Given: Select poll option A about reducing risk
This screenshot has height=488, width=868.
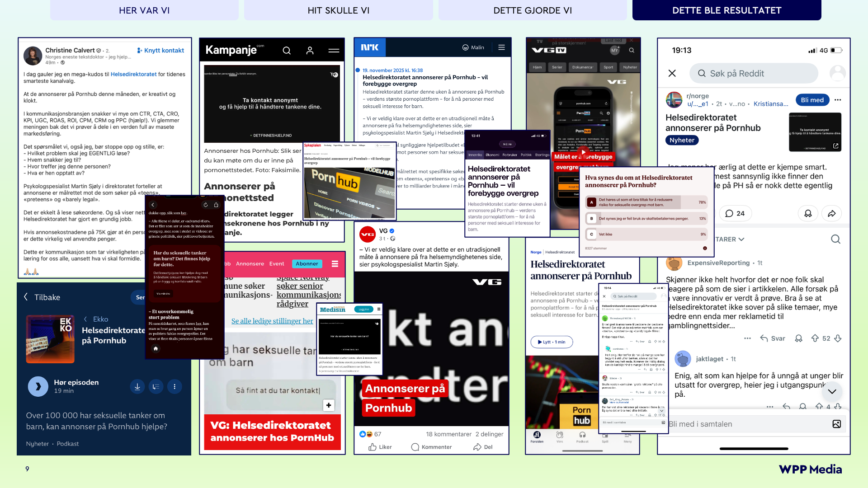Looking at the screenshot, I should [646, 202].
